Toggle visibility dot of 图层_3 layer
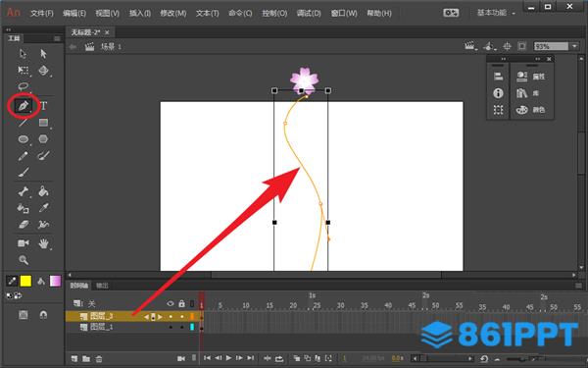 click(x=171, y=317)
